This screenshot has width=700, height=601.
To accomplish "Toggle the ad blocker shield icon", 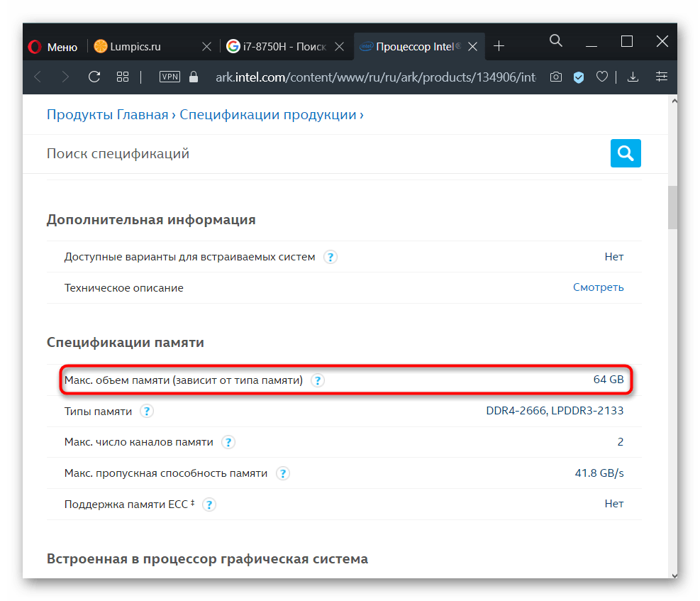I will point(579,77).
